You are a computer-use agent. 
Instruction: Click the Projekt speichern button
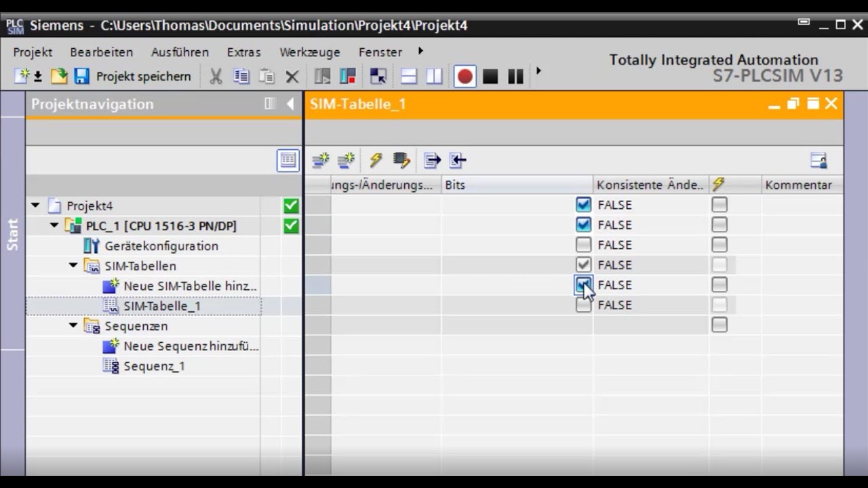click(x=143, y=77)
